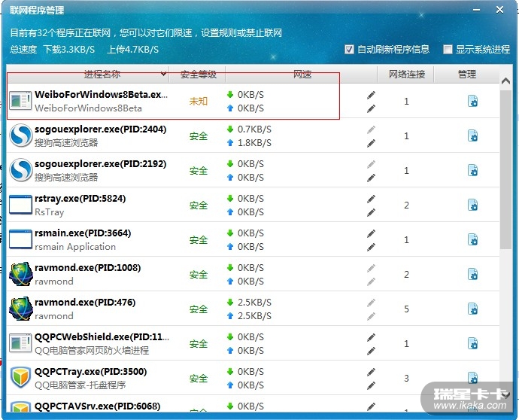Edit download limit for rstray.exe
The width and height of the screenshot is (519, 420).
pos(371,199)
